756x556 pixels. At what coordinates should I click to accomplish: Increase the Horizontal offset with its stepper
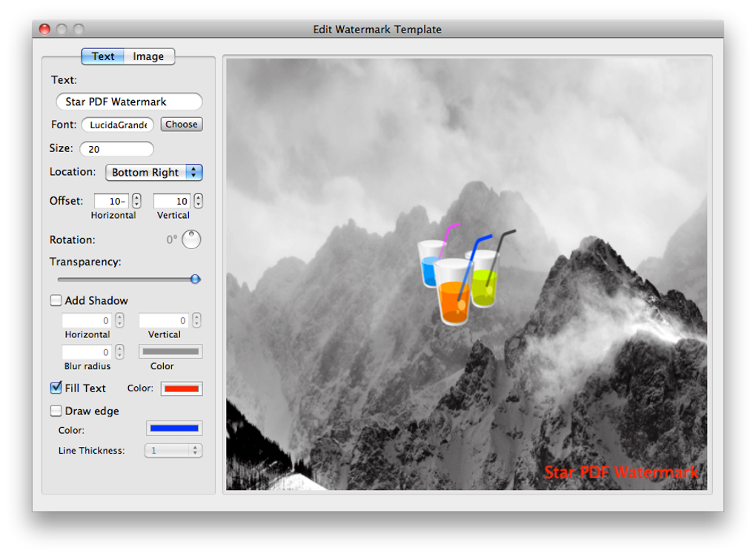[135, 197]
